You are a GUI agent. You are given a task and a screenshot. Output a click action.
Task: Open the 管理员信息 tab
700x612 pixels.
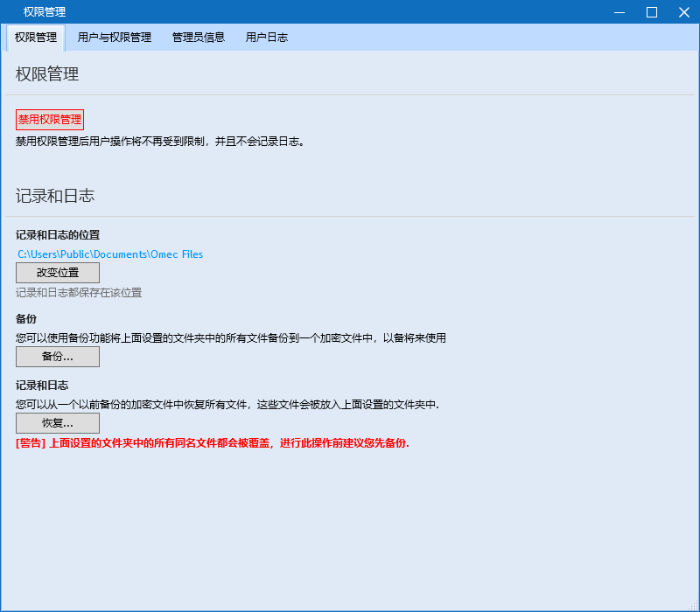pos(199,38)
